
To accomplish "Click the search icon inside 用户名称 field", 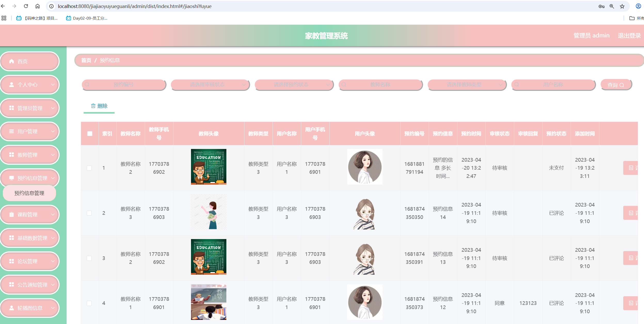I will point(516,84).
